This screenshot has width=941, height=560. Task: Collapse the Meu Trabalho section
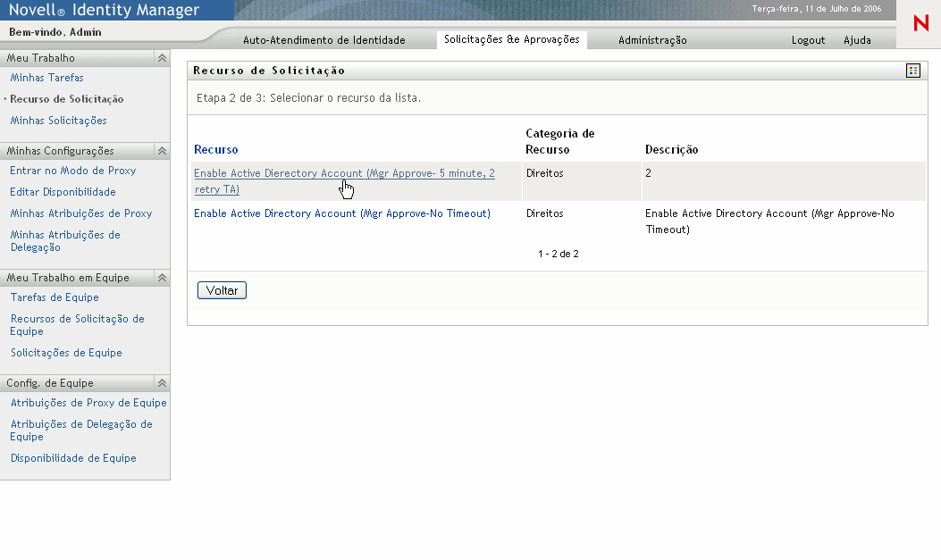162,58
